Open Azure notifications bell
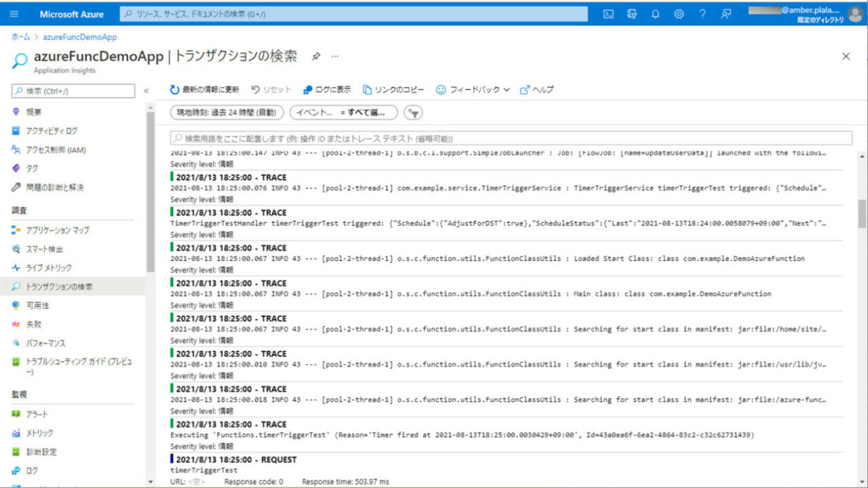Image resolution: width=868 pixels, height=488 pixels. [655, 14]
